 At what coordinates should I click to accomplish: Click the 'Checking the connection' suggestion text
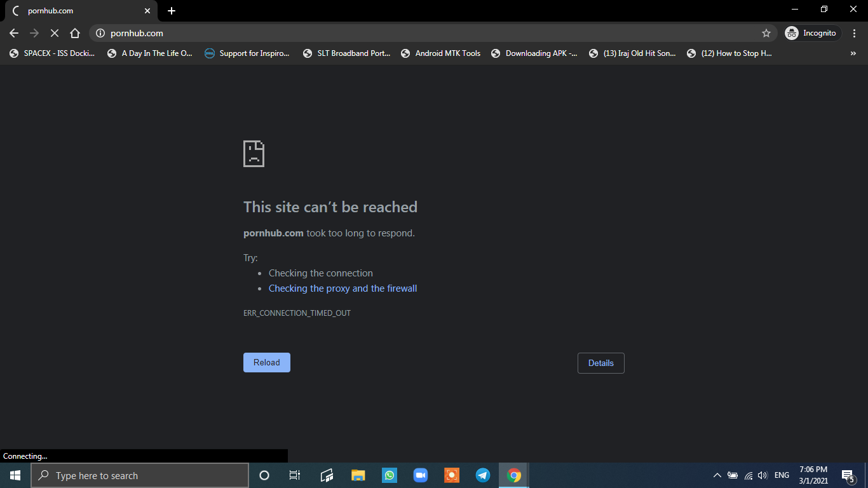(321, 273)
